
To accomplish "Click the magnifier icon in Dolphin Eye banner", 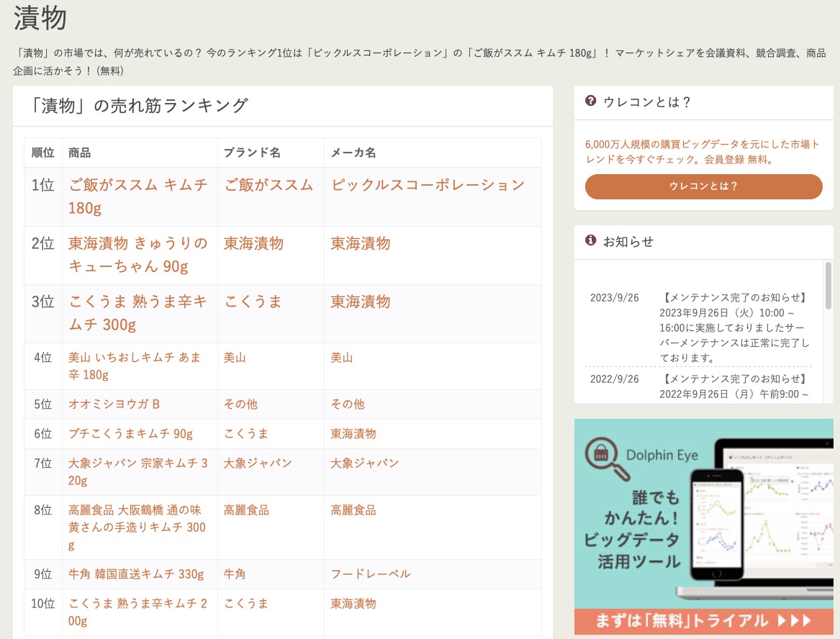I will tap(602, 456).
